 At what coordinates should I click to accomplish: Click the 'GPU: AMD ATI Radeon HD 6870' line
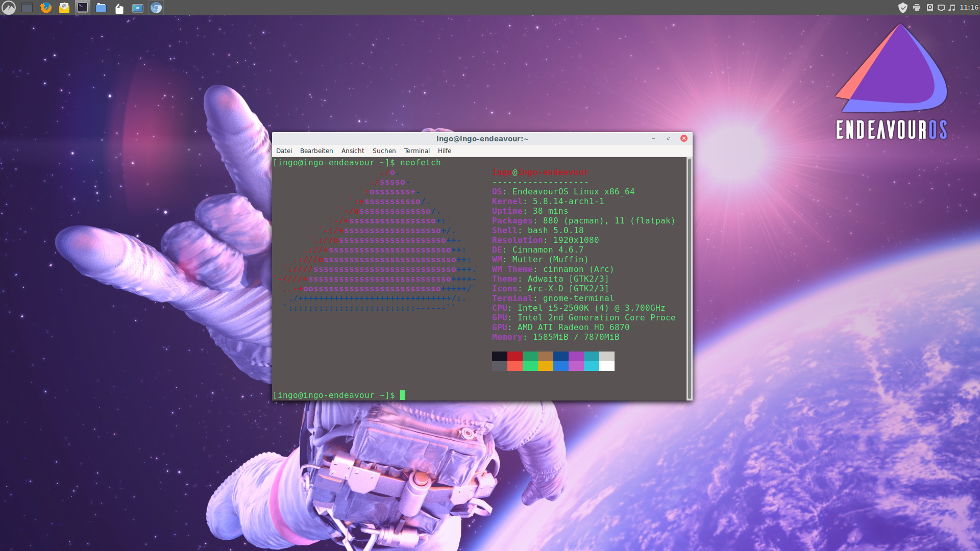click(561, 328)
